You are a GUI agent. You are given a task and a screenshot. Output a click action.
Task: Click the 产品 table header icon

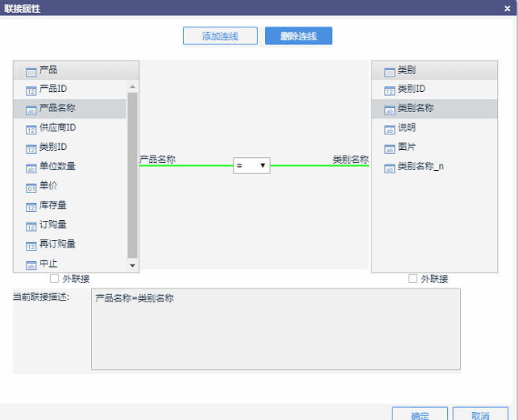click(31, 72)
